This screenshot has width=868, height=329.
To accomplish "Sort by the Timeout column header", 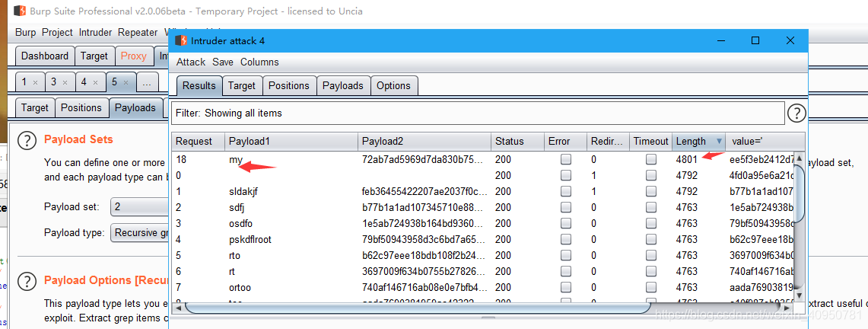I will 650,141.
